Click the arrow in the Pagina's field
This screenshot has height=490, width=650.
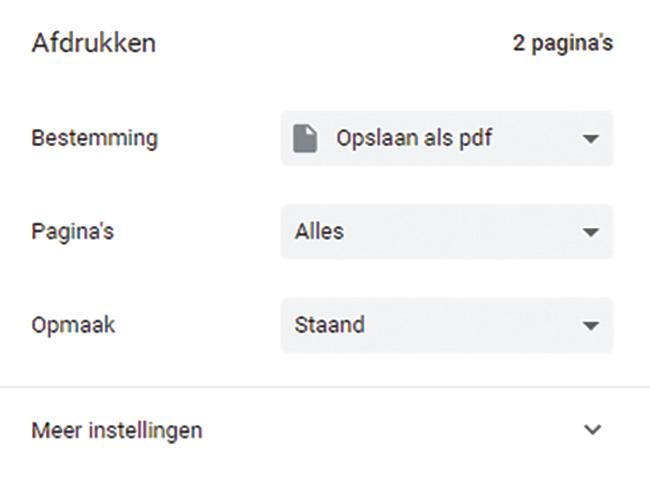(590, 232)
